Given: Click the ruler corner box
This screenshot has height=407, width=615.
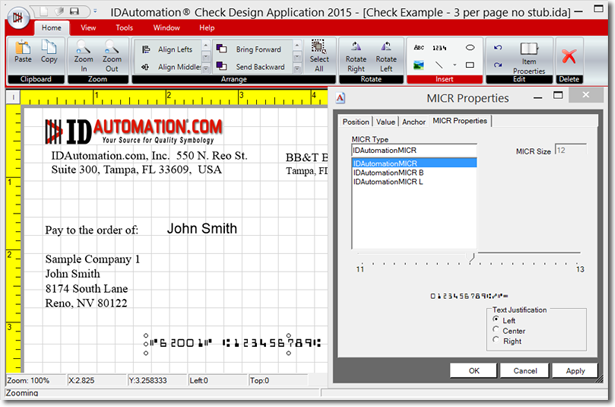Looking at the screenshot, I should pyautogui.click(x=13, y=97).
